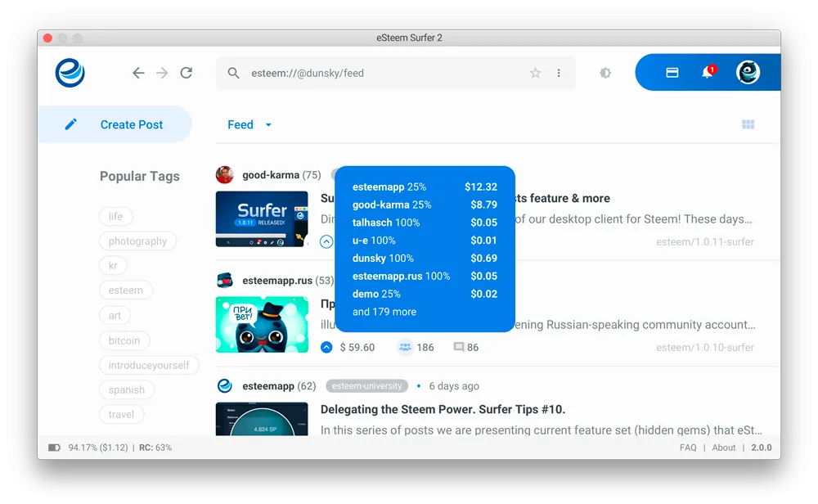This screenshot has width=818, height=504.
Task: Reload the page with refresh icon
Action: pyautogui.click(x=187, y=73)
